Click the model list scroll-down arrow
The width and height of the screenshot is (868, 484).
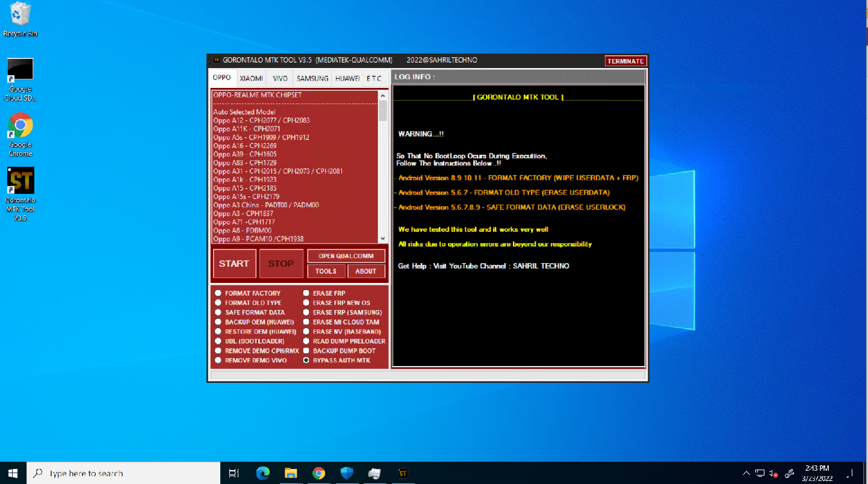pos(383,238)
